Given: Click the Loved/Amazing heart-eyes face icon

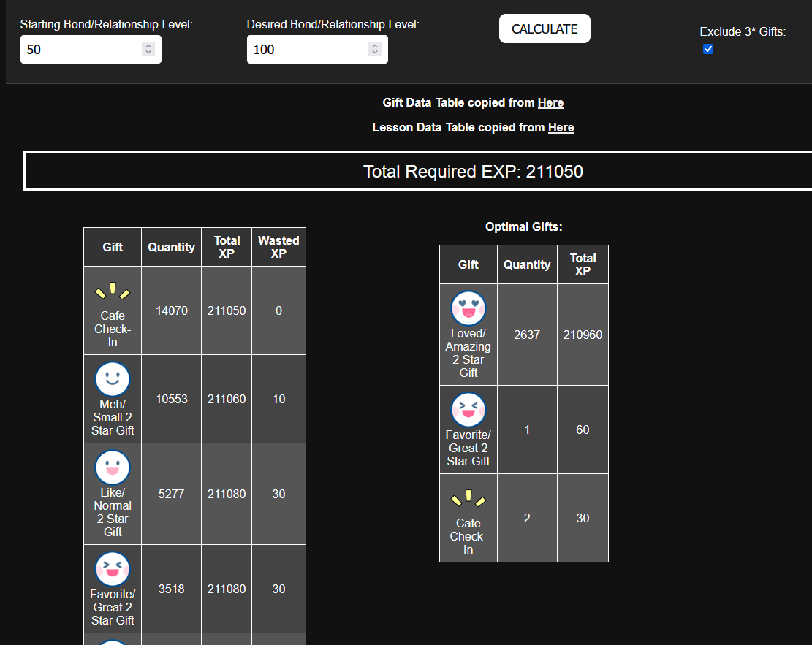Looking at the screenshot, I should coord(468,308).
